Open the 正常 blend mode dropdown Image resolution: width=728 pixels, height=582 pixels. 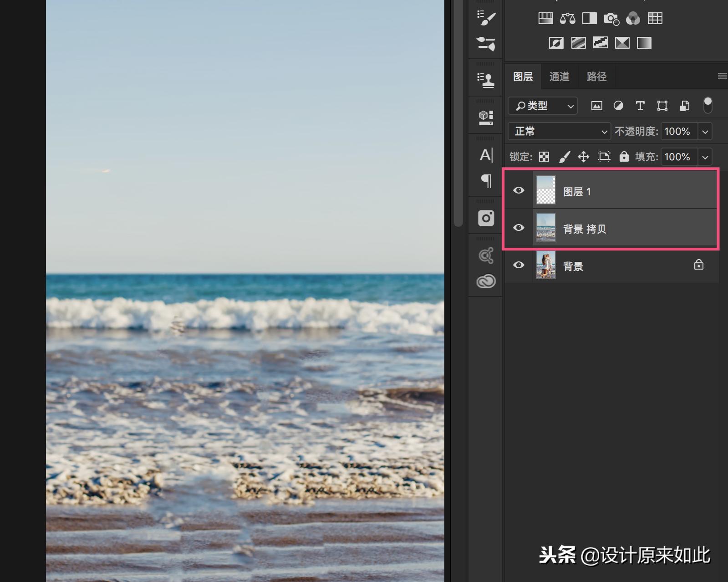tap(559, 132)
